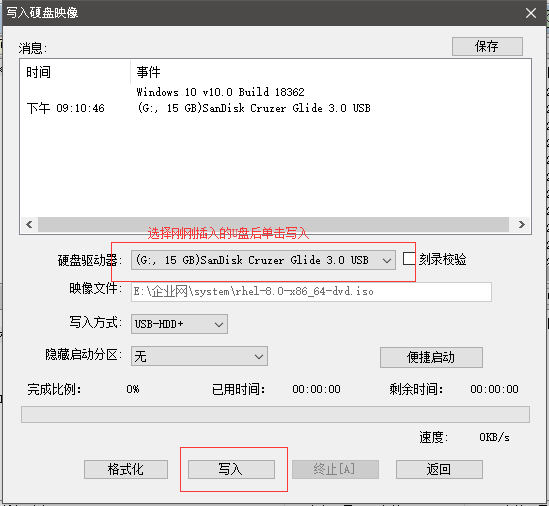Click the 便捷启动 button
The height and width of the screenshot is (506, 549).
point(431,357)
